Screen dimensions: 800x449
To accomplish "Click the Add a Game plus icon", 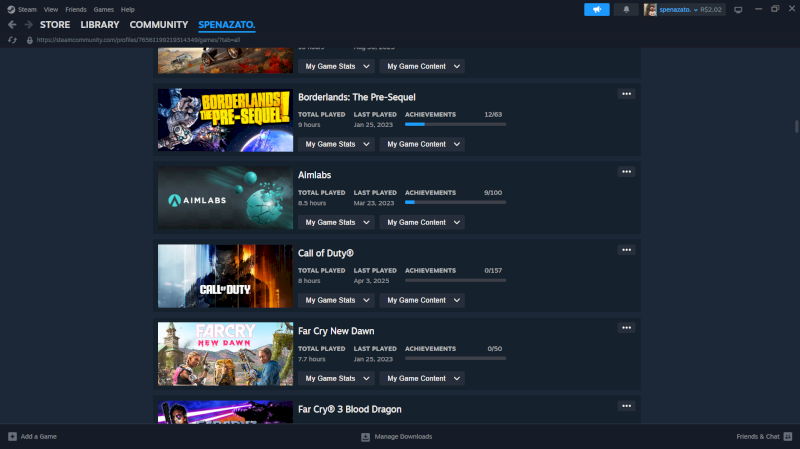I will point(12,437).
